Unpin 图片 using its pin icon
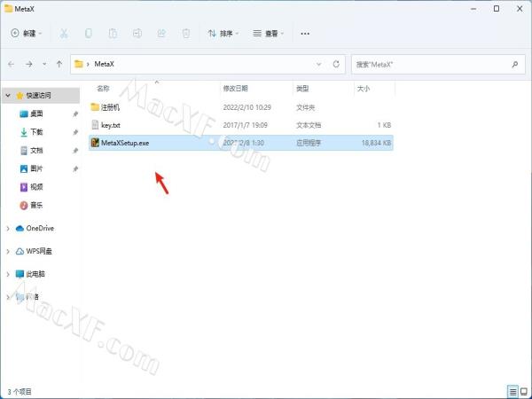Screen dimensions: 532x399 75,169
